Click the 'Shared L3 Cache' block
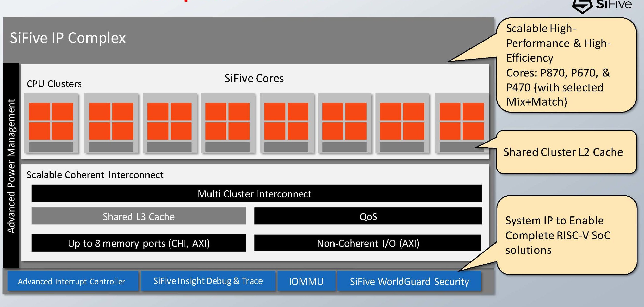Image resolution: width=644 pixels, height=307 pixels. 139,216
